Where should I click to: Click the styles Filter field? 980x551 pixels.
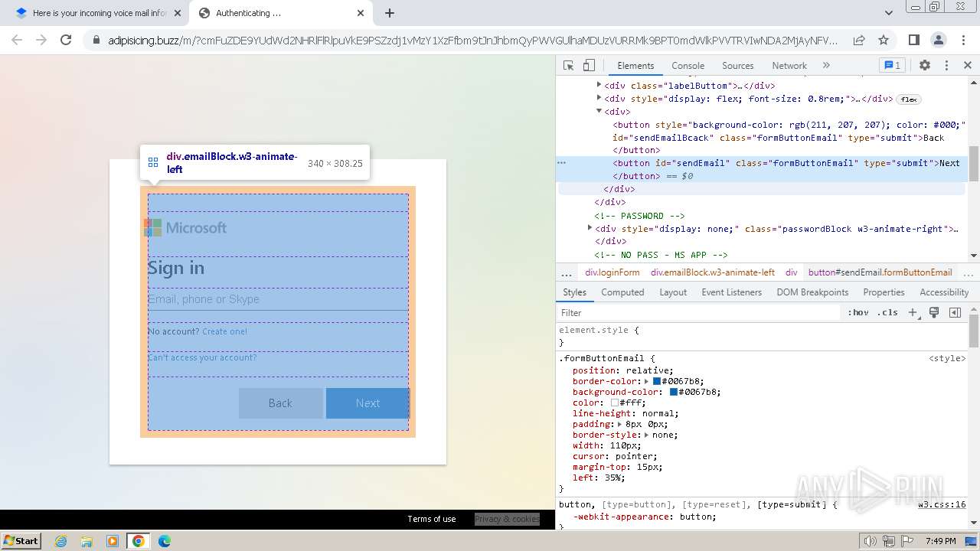(x=699, y=313)
